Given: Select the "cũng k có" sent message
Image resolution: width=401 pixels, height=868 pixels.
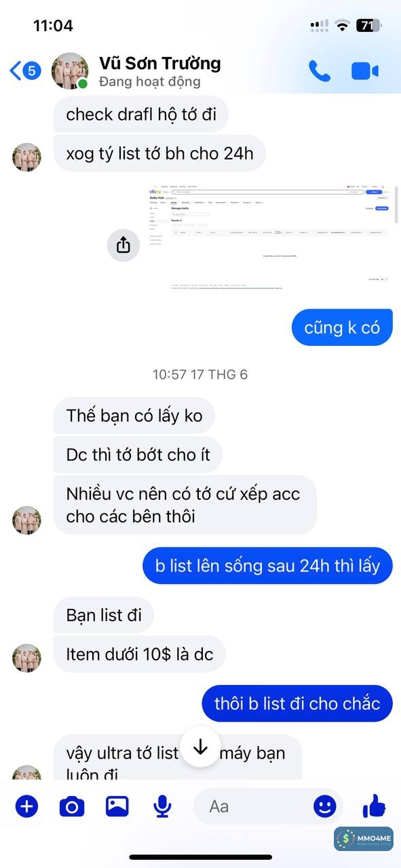Looking at the screenshot, I should click(x=343, y=328).
